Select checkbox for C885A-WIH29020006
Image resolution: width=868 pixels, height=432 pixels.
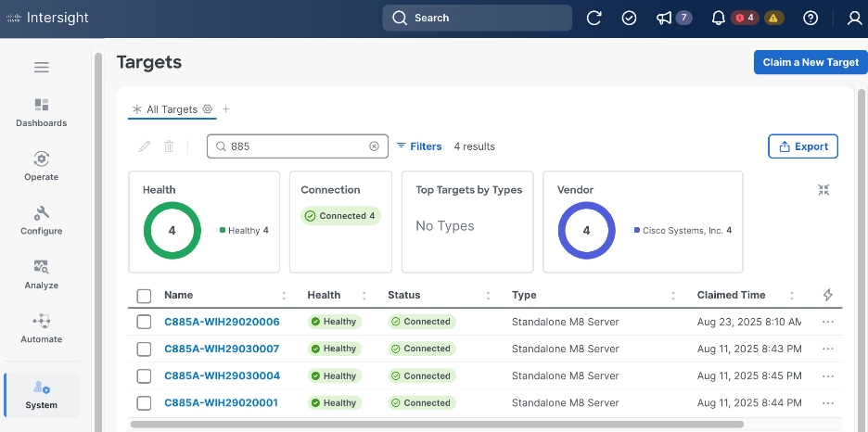pyautogui.click(x=144, y=322)
